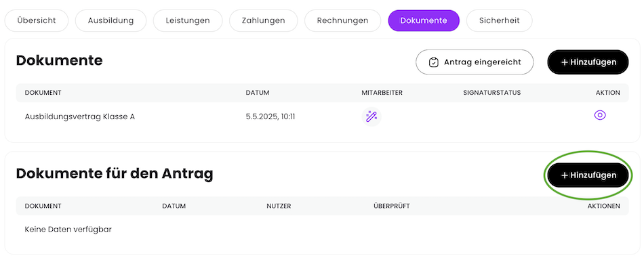644x260 pixels.
Task: Click the SIGNATURSTATUS column header
Action: coord(491,93)
